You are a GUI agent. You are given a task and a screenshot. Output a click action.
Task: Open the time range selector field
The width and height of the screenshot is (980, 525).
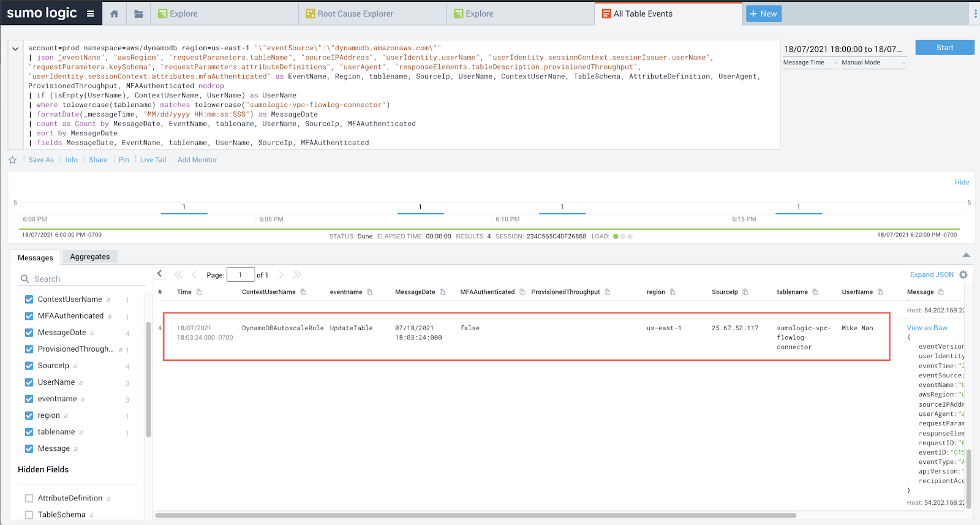[844, 49]
